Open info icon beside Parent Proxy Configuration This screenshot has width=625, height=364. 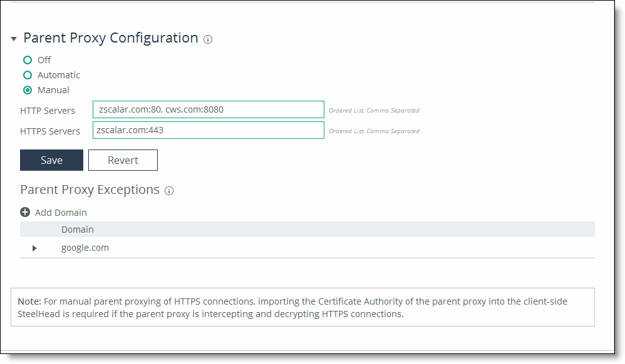(208, 39)
